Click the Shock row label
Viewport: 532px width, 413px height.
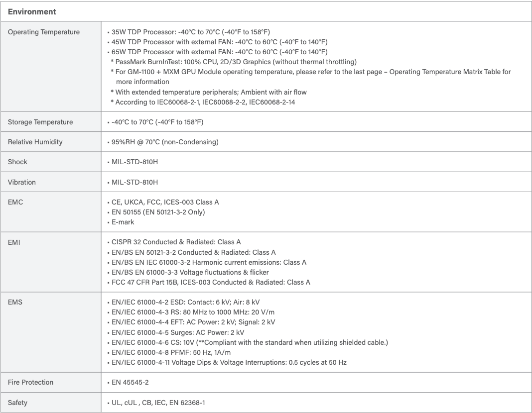pyautogui.click(x=17, y=162)
